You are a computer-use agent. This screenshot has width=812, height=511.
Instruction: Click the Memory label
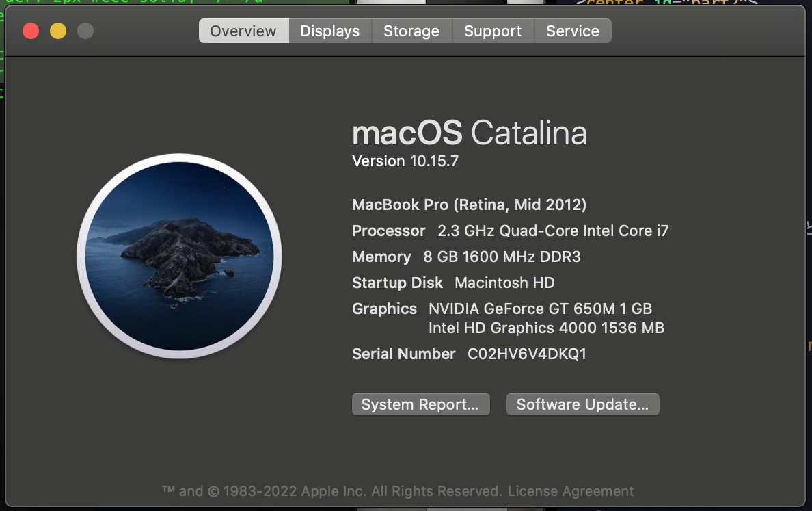381,257
